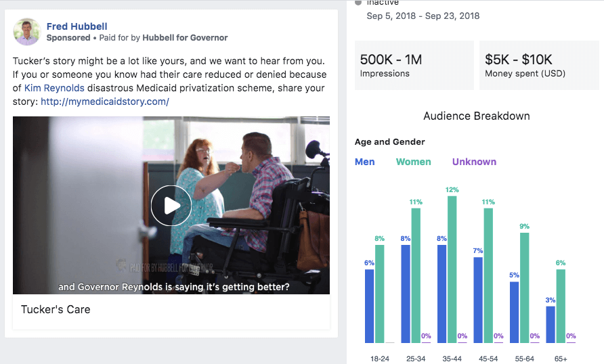Click the Tucker's Care video title
The image size is (604, 364).
point(56,309)
